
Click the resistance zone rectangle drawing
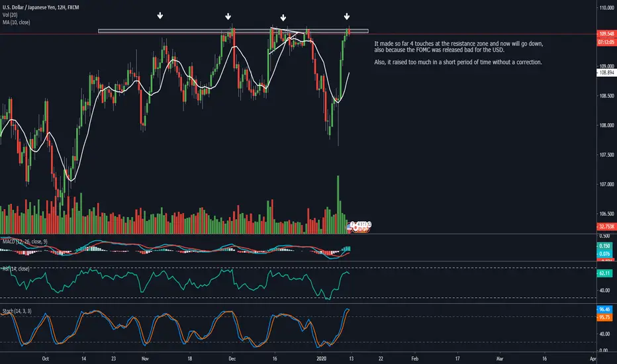[233, 31]
